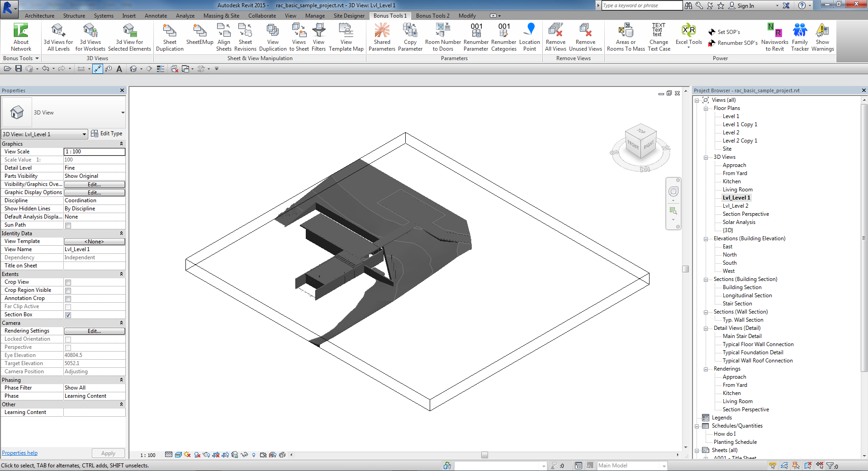Open the Excel Tools icon
The width and height of the screenshot is (868, 471).
(688, 31)
